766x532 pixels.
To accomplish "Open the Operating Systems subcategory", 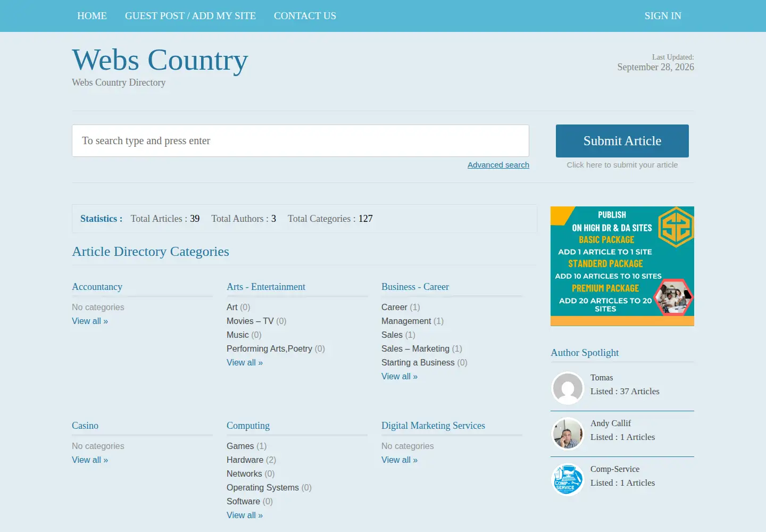I will coord(263,488).
